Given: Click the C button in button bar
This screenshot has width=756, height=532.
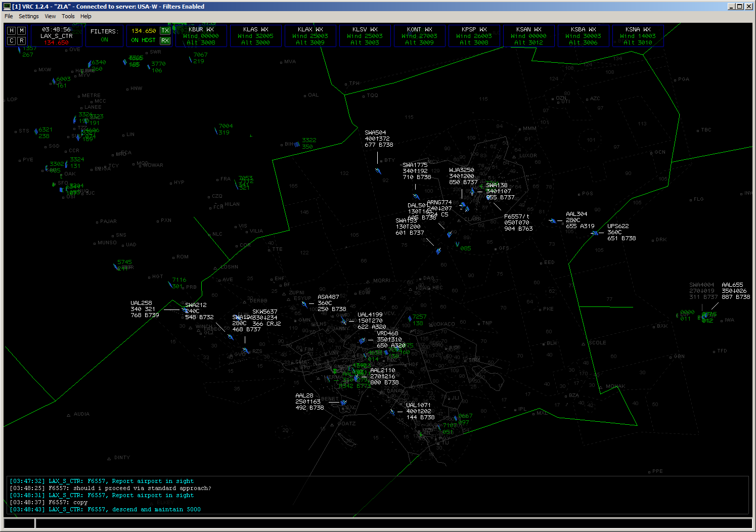Looking at the screenshot, I should point(12,40).
